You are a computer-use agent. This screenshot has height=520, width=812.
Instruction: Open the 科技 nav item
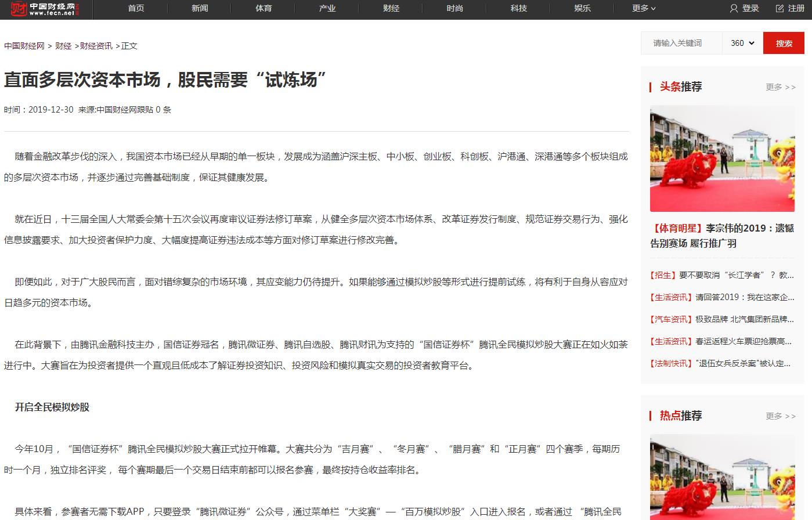[x=519, y=8]
